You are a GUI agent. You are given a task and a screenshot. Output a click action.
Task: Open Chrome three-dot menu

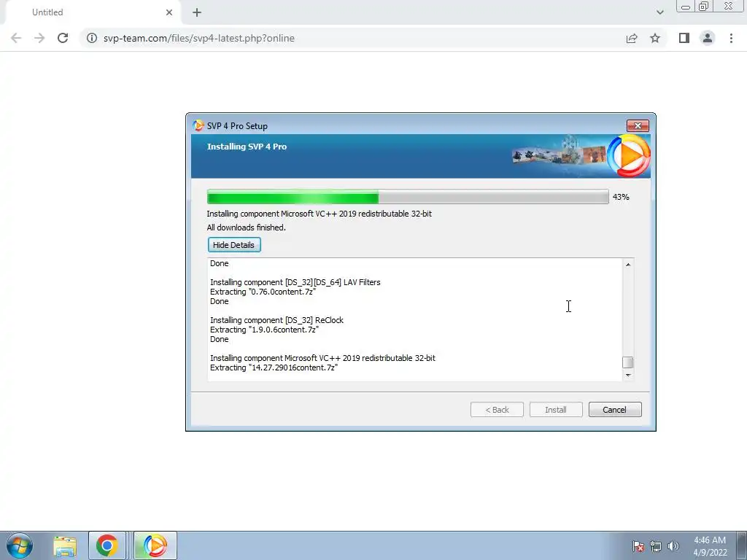(731, 38)
